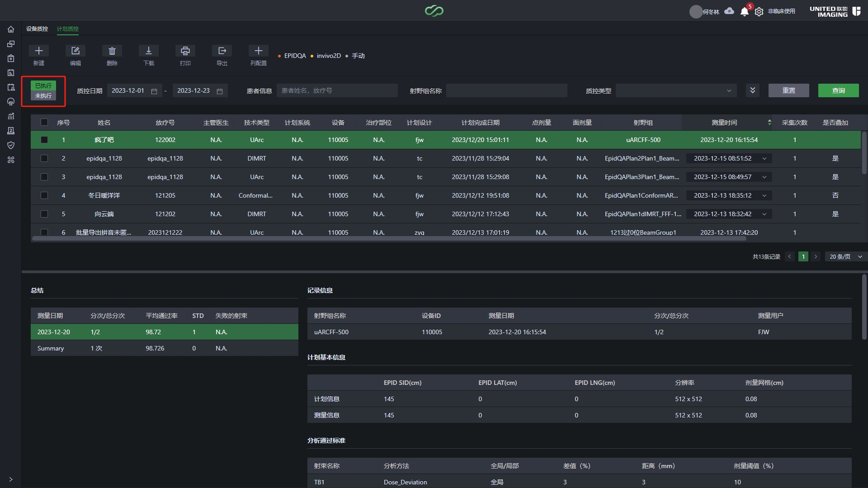The width and height of the screenshot is (868, 488).
Task: Check the row 3 epidqa_1128 UArc checkbox
Action: pos(44,177)
